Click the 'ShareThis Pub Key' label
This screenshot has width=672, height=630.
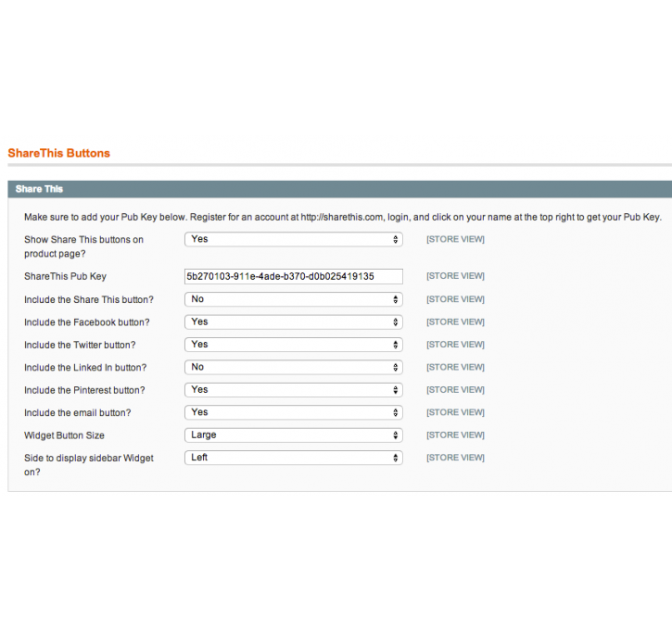[65, 276]
